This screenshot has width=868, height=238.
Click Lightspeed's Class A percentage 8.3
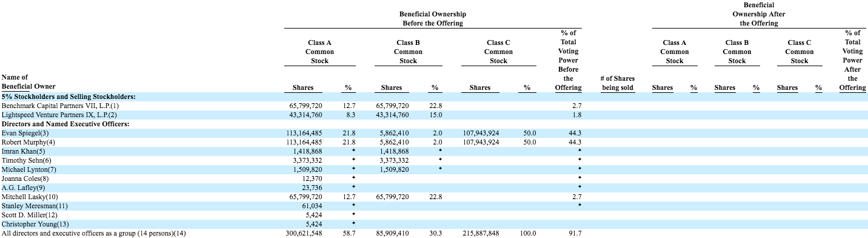pos(350,115)
